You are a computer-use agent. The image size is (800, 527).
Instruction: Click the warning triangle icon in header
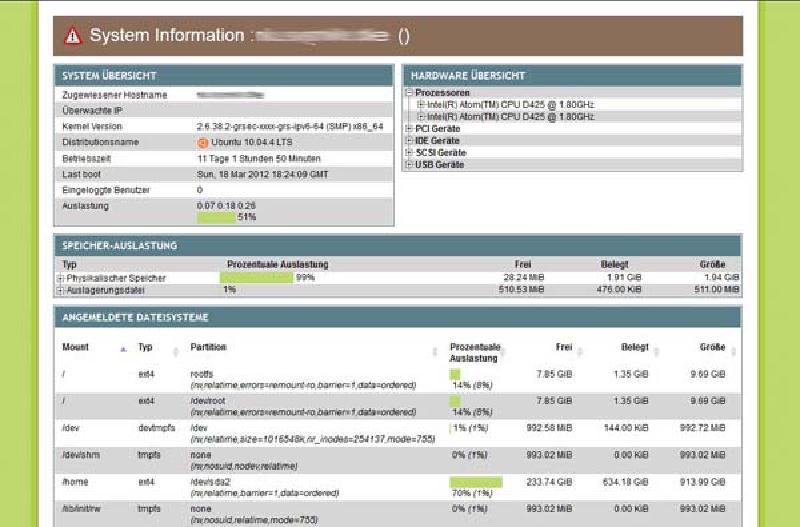pos(73,36)
